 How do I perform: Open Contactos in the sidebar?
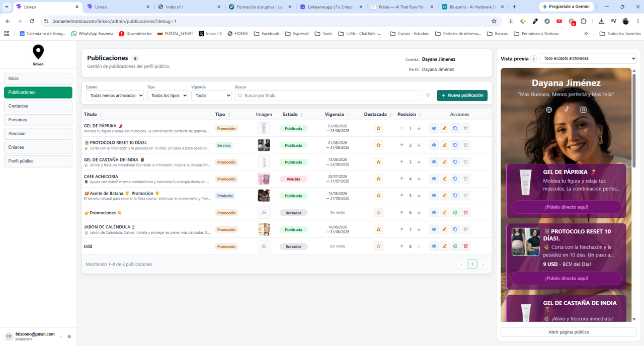coord(38,106)
